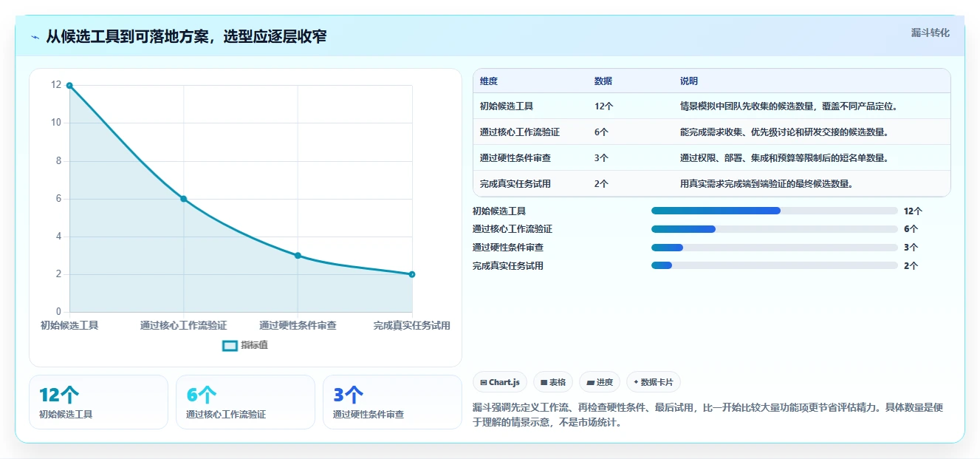Click the footer paragraph starting 漏斗强调先定义工作流
The image size is (980, 459).
coord(707,415)
